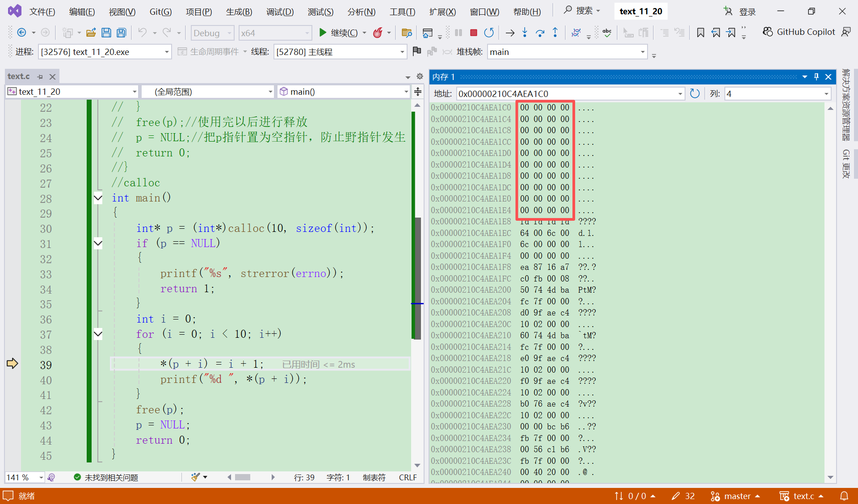Open the 调试(D) menu
This screenshot has width=858, height=504.
click(x=279, y=12)
